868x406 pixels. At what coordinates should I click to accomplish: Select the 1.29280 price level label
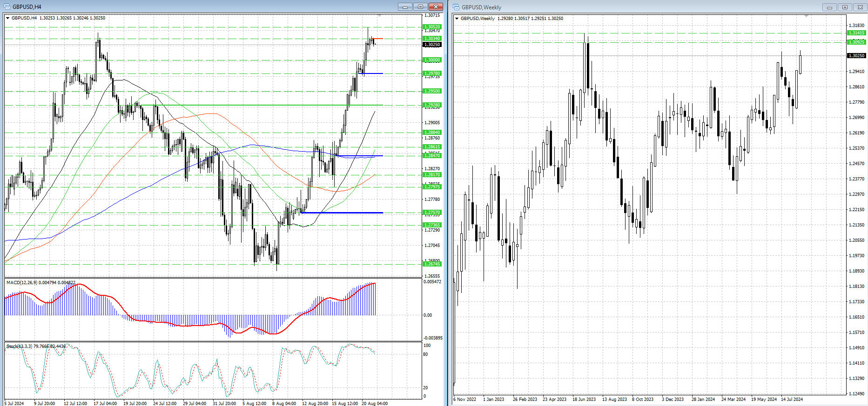[x=432, y=105]
